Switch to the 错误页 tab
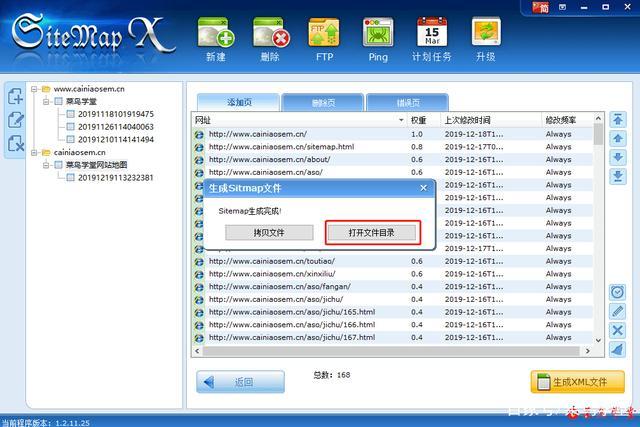Image resolution: width=640 pixels, height=427 pixels. click(408, 102)
